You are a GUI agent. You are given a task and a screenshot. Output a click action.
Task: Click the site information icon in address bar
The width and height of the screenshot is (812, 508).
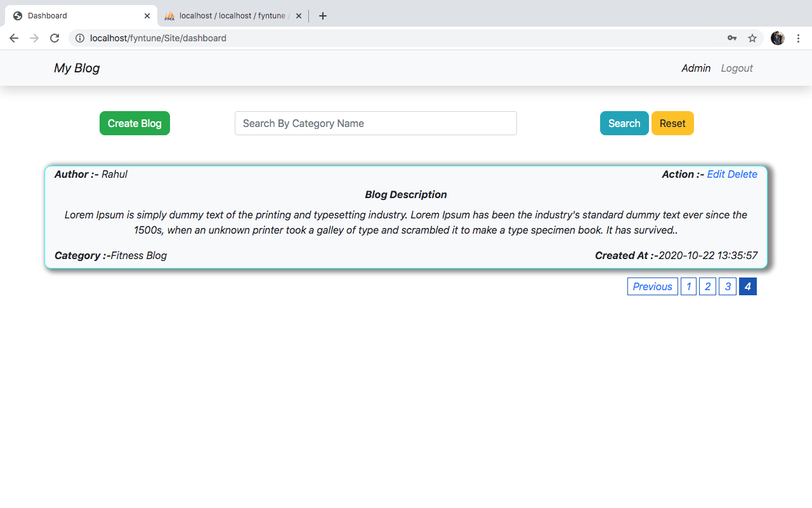(80, 38)
